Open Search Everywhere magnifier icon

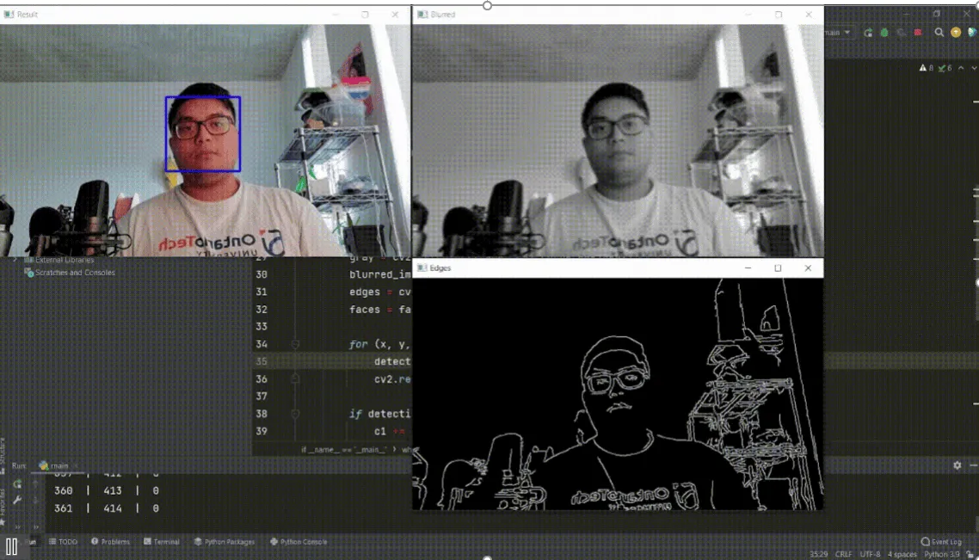(939, 33)
